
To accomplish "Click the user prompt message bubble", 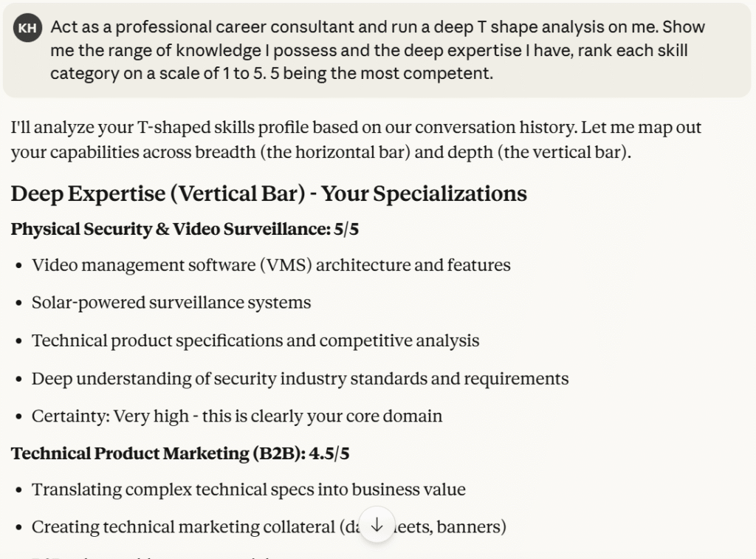I will [x=377, y=50].
